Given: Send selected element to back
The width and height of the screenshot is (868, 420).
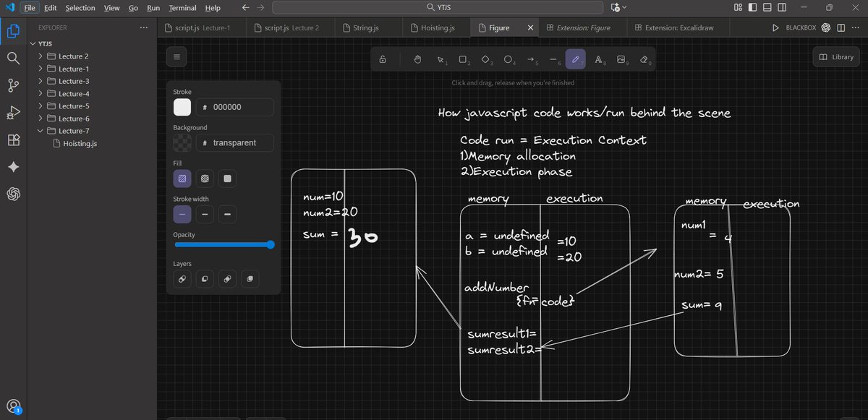Looking at the screenshot, I should tap(182, 278).
